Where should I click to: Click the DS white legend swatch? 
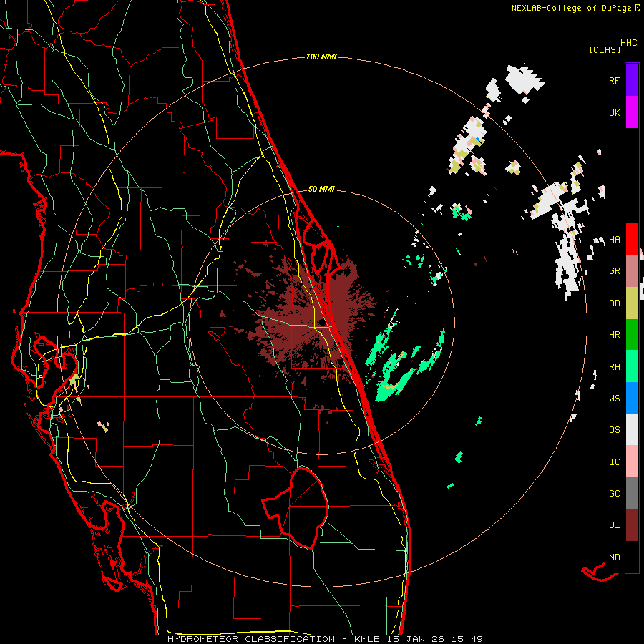[x=632, y=429]
